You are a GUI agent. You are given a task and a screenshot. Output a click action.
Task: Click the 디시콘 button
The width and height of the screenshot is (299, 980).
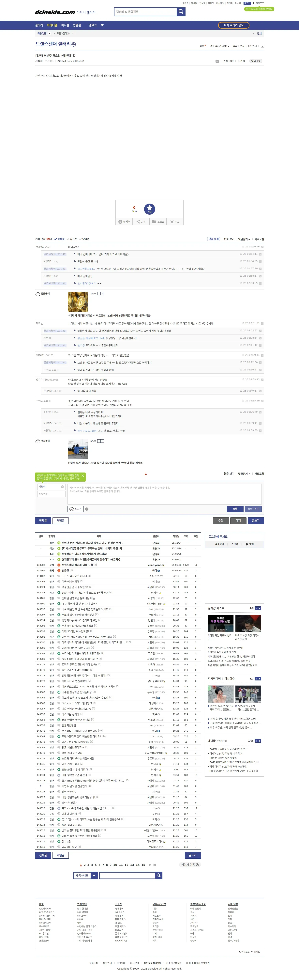coord(76,509)
